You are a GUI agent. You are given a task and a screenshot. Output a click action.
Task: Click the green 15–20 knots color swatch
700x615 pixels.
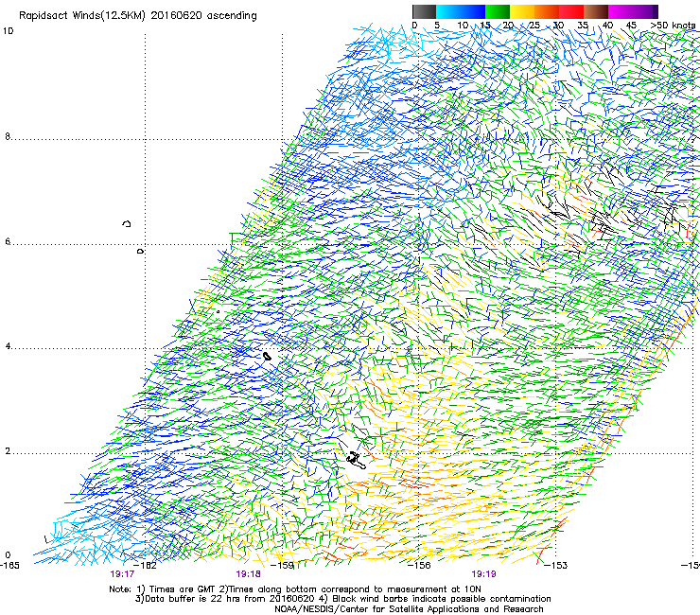pos(498,11)
